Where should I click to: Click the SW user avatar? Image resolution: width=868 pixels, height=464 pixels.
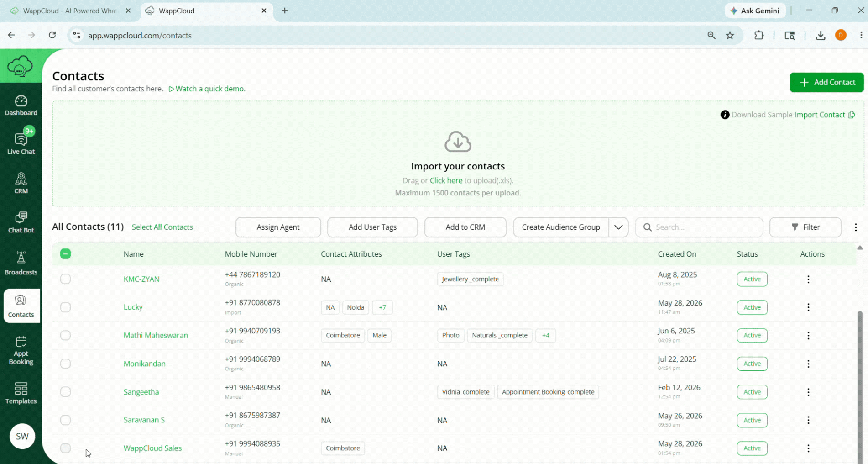[22, 436]
